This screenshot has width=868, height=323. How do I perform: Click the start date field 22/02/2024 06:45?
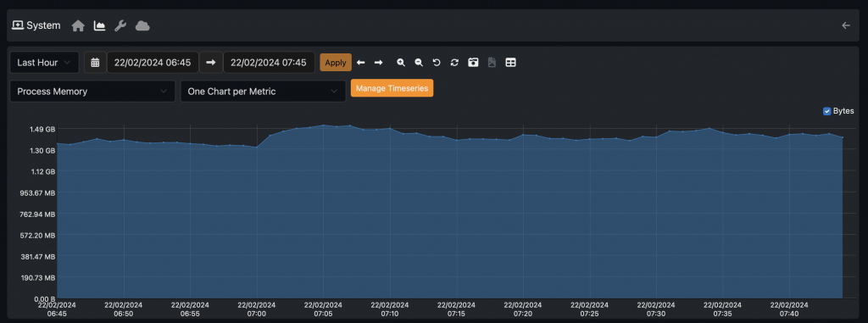[153, 63]
